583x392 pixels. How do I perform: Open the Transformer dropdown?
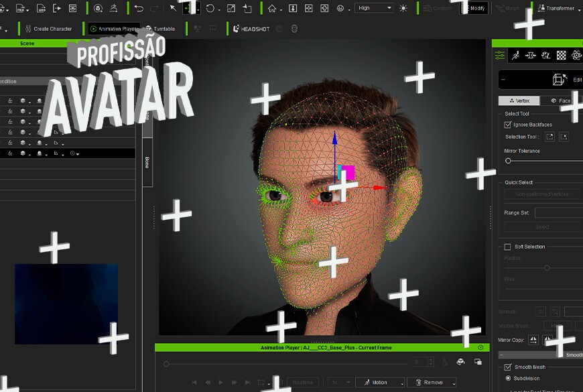click(559, 8)
